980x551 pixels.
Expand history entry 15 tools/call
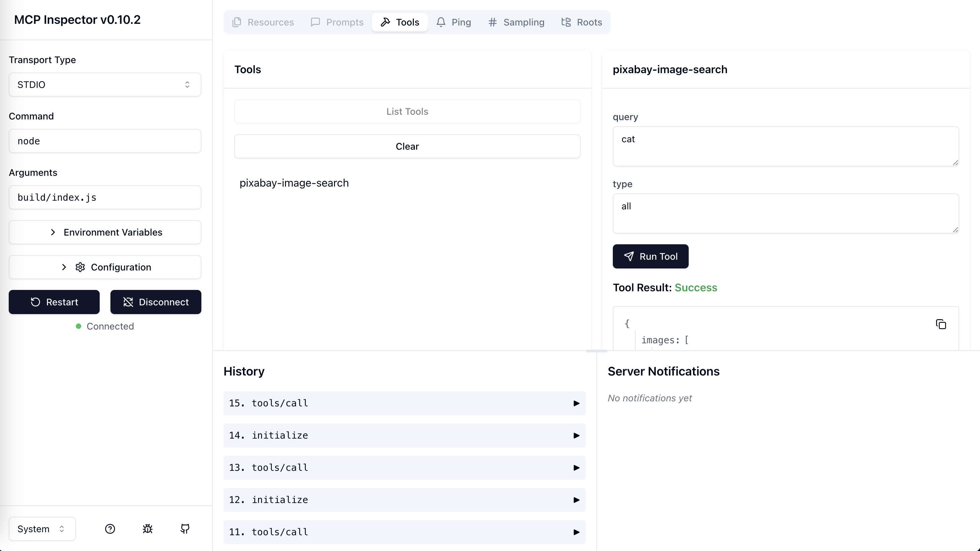point(404,403)
